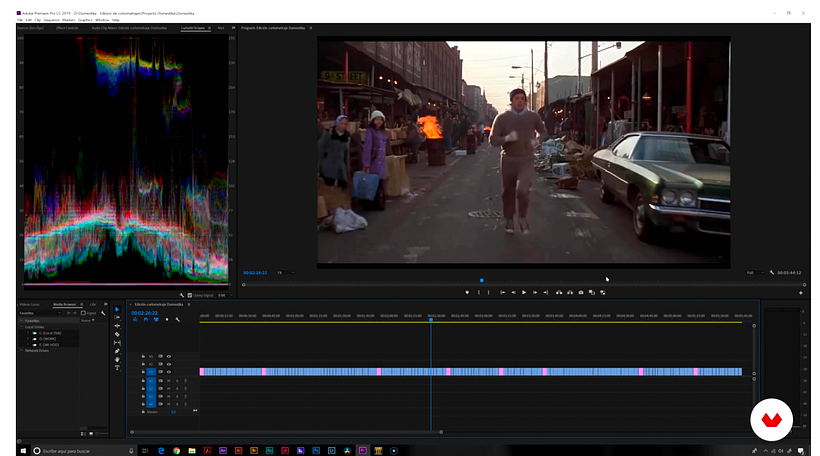Go to Out point in Program monitor

(545, 292)
